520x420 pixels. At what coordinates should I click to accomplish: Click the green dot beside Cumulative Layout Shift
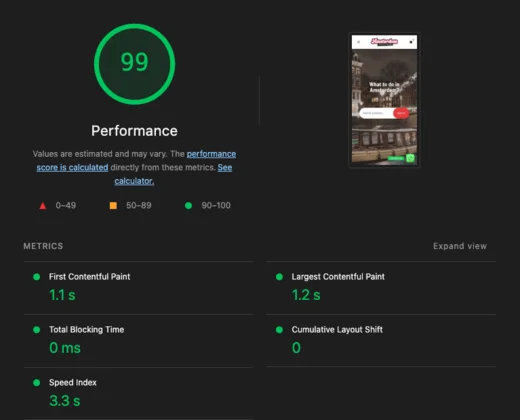279,330
